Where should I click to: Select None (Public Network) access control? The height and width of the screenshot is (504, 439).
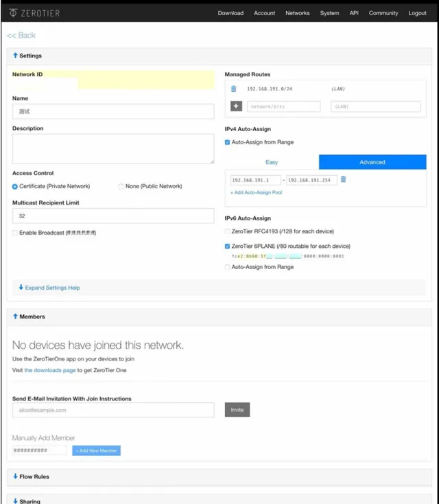click(121, 187)
